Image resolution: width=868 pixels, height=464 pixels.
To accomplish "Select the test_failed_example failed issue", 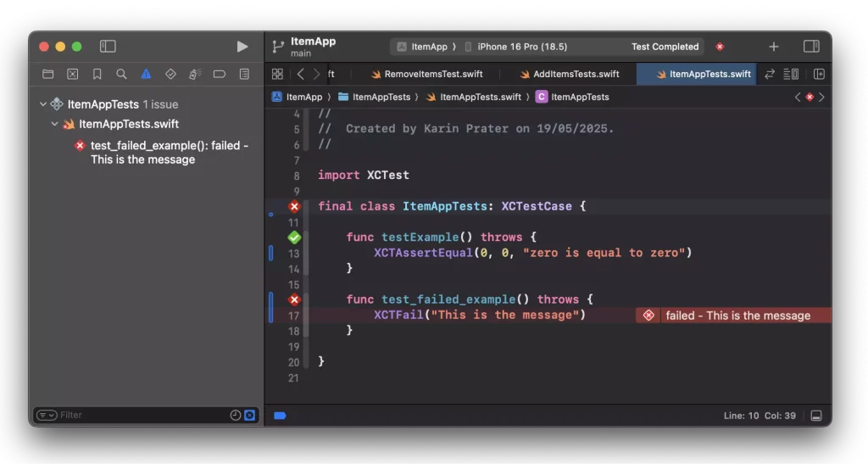I will 168,152.
